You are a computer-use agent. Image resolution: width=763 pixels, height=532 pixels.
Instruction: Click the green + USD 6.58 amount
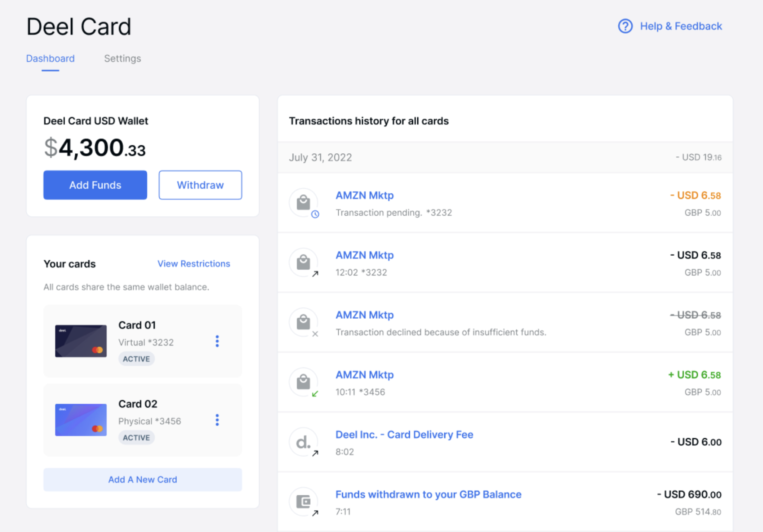[x=694, y=375]
